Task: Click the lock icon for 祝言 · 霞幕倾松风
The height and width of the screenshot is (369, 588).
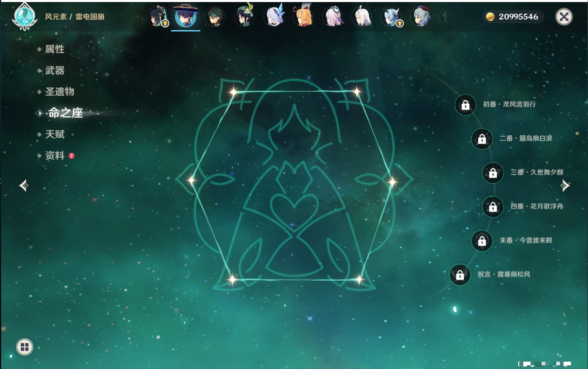Action: click(x=460, y=275)
